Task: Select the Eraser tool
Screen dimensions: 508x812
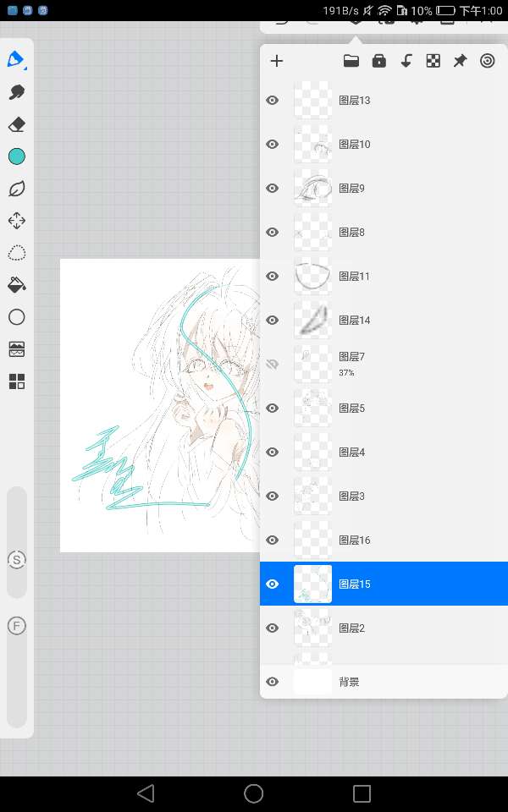Action: pyautogui.click(x=16, y=124)
